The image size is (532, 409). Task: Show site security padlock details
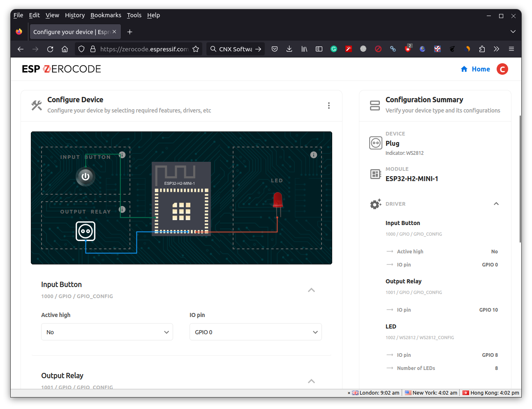coord(93,49)
